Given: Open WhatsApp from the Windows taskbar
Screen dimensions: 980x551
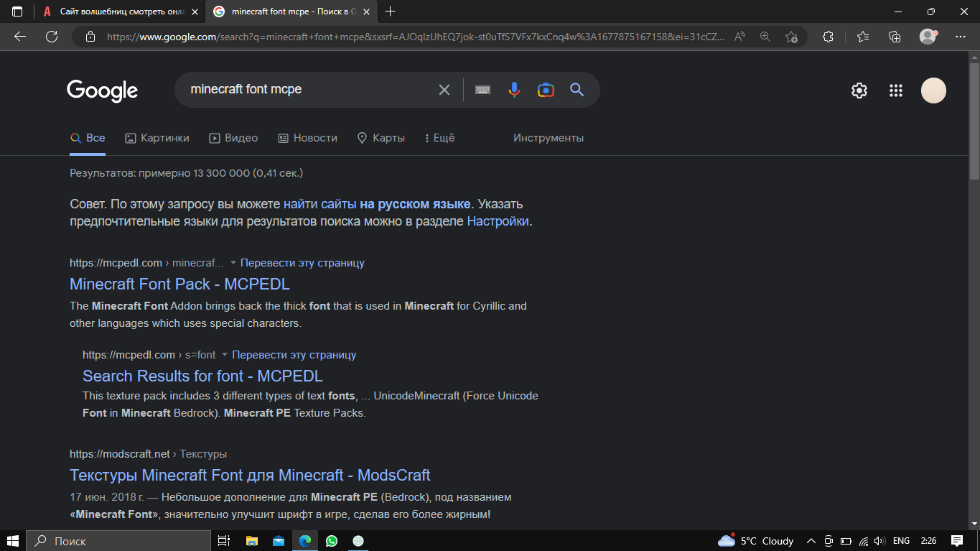Looking at the screenshot, I should click(331, 541).
